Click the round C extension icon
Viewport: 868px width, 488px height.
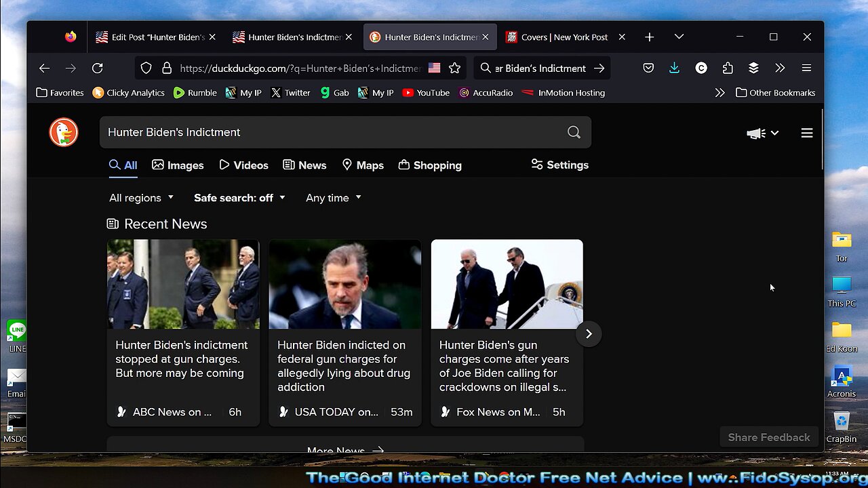(x=701, y=68)
